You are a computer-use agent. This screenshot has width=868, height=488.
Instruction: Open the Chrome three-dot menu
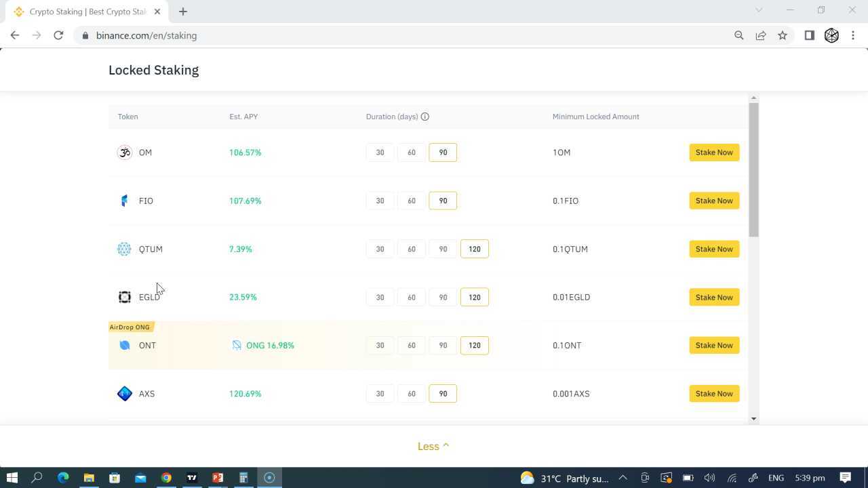tap(853, 35)
